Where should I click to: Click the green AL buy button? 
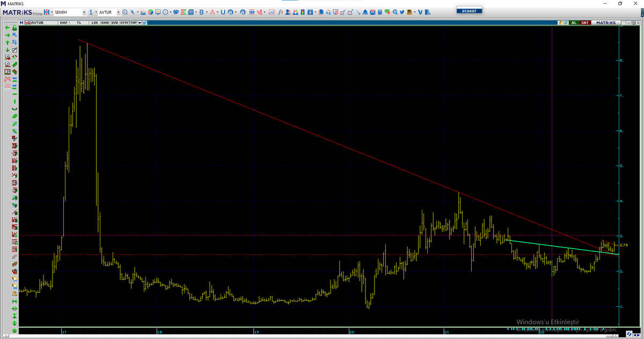pos(574,23)
